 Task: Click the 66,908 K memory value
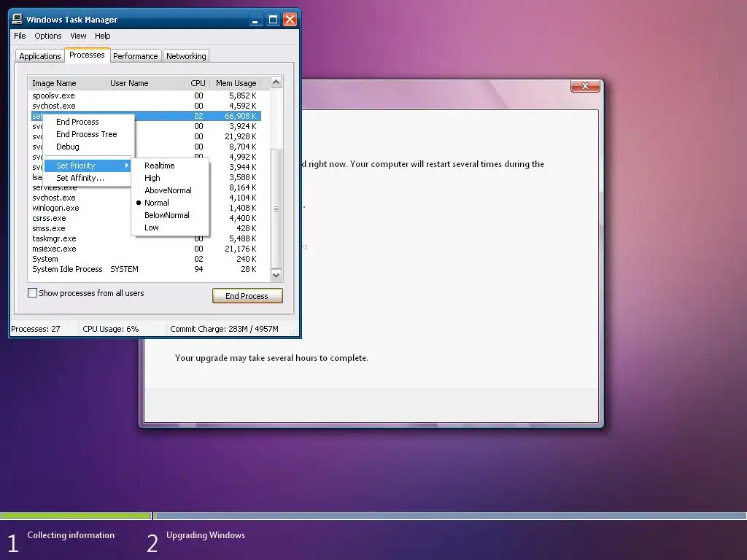tap(241, 116)
